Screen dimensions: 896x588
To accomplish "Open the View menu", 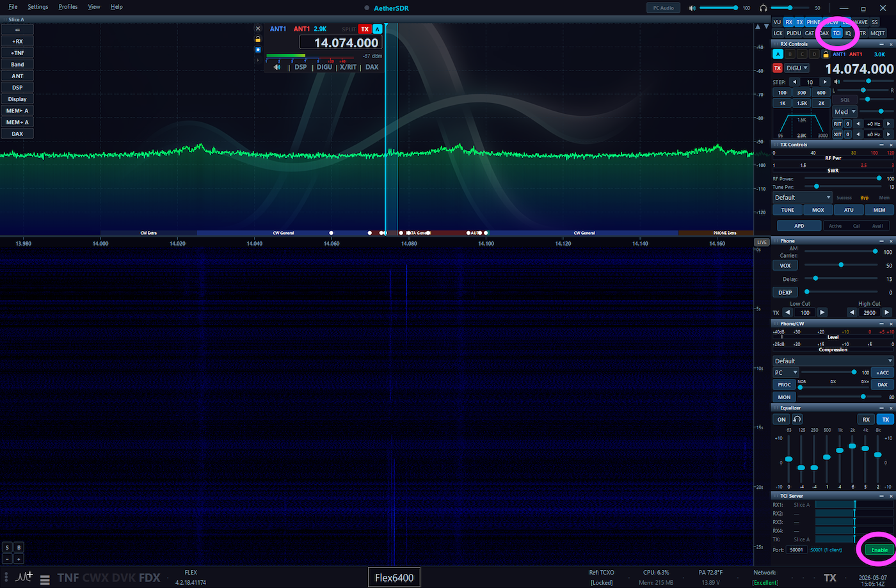I will 94,7.
